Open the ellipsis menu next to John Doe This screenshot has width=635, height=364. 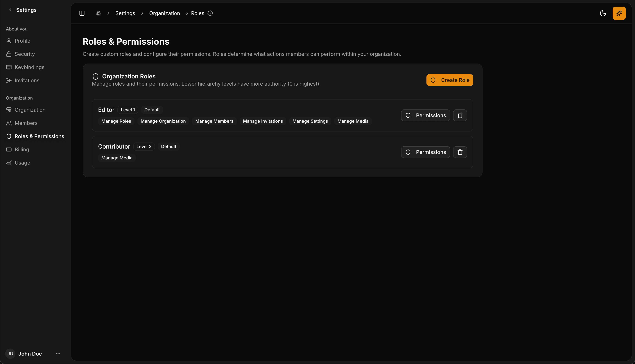(58, 354)
